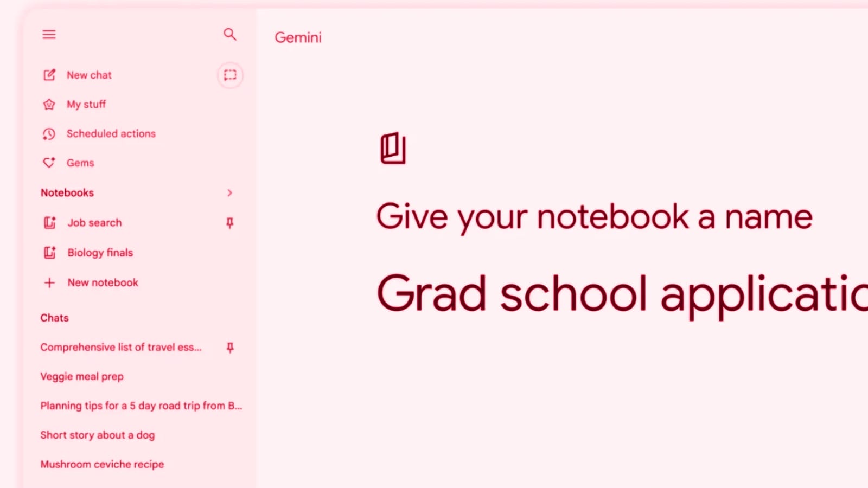Click the Scheduled actions clock icon
The height and width of the screenshot is (488, 868).
click(x=49, y=134)
